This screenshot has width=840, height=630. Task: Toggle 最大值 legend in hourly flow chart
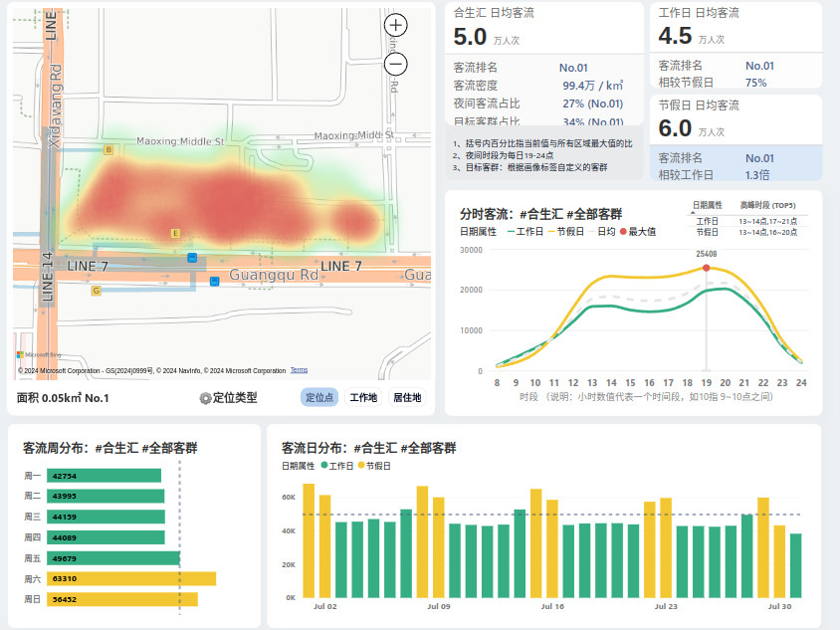point(638,232)
